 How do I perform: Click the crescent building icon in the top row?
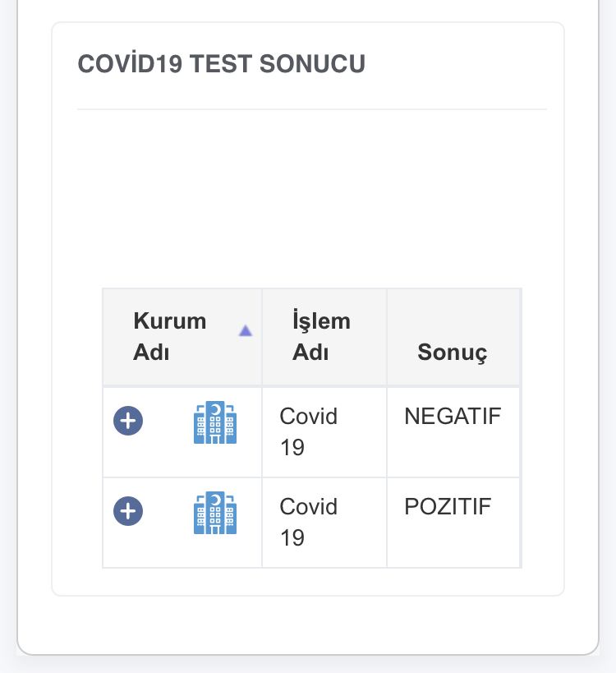click(x=215, y=422)
